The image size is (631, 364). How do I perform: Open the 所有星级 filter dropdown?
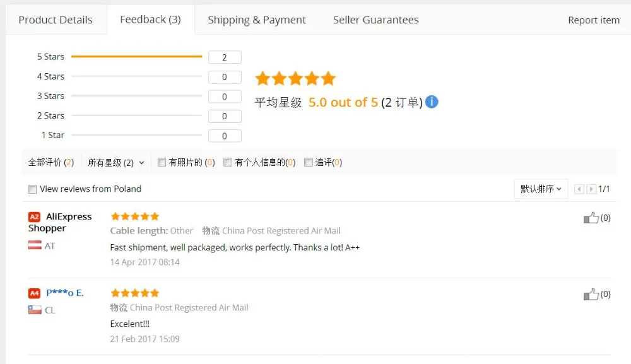tap(115, 161)
